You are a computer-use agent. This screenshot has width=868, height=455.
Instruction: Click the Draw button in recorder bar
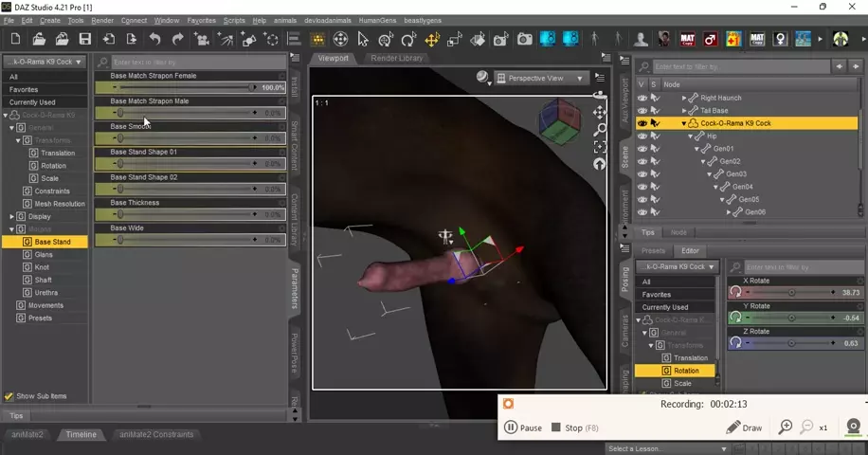(745, 428)
